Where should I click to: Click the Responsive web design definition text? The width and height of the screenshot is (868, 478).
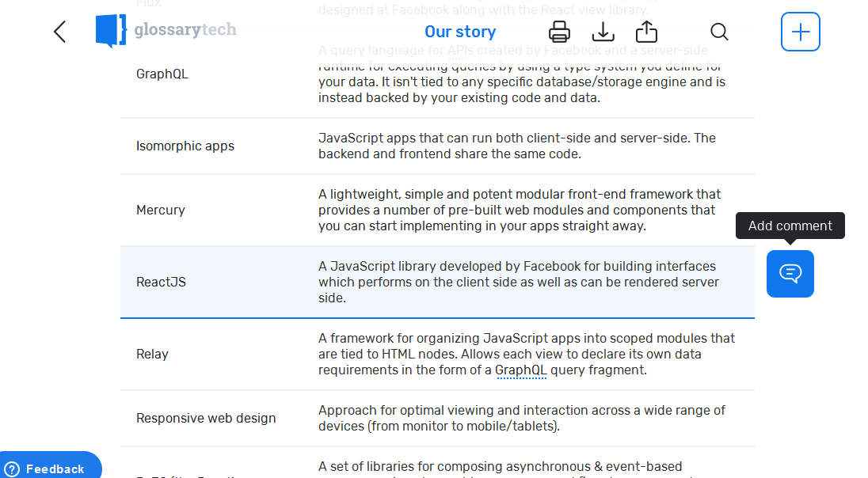(x=521, y=418)
